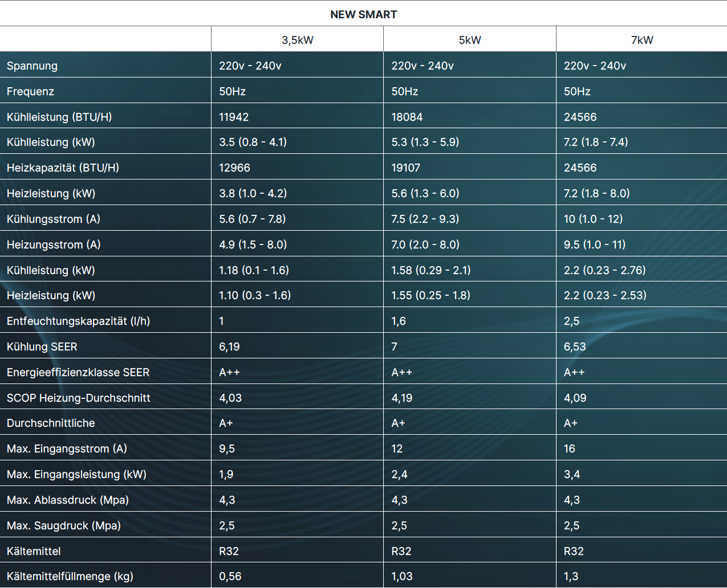
Task: Click the Spannung row label
Action: [x=32, y=66]
